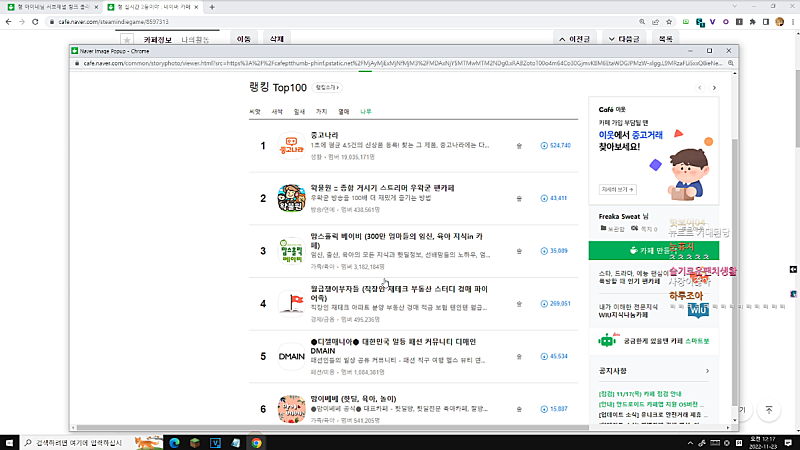Screen dimensions: 800x450
Task: Expand 공지사항 with the chevron
Action: click(x=707, y=371)
